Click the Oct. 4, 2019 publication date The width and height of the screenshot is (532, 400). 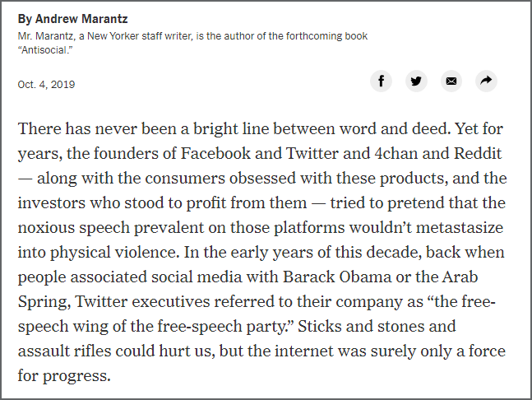(46, 85)
